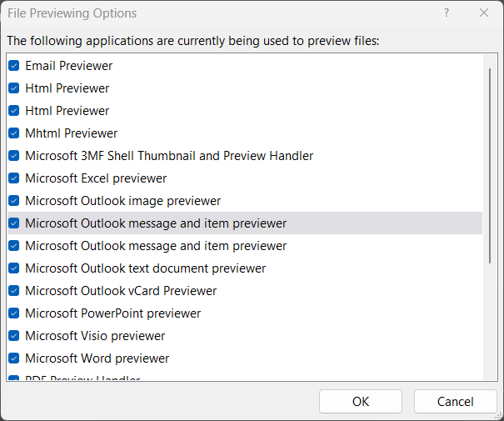Click the vertical scrollbar thumb in the list
Image resolution: width=504 pixels, height=421 pixels.
(490, 166)
